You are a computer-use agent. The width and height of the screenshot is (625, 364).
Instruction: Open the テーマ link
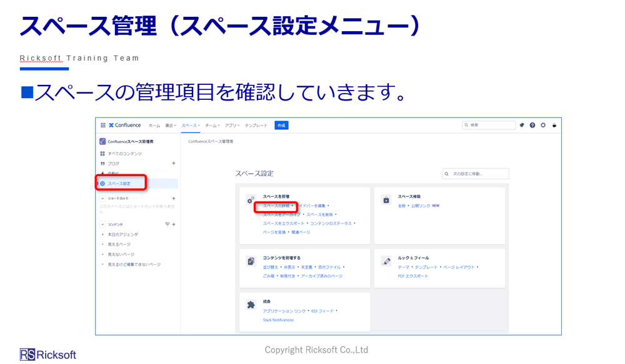403,267
